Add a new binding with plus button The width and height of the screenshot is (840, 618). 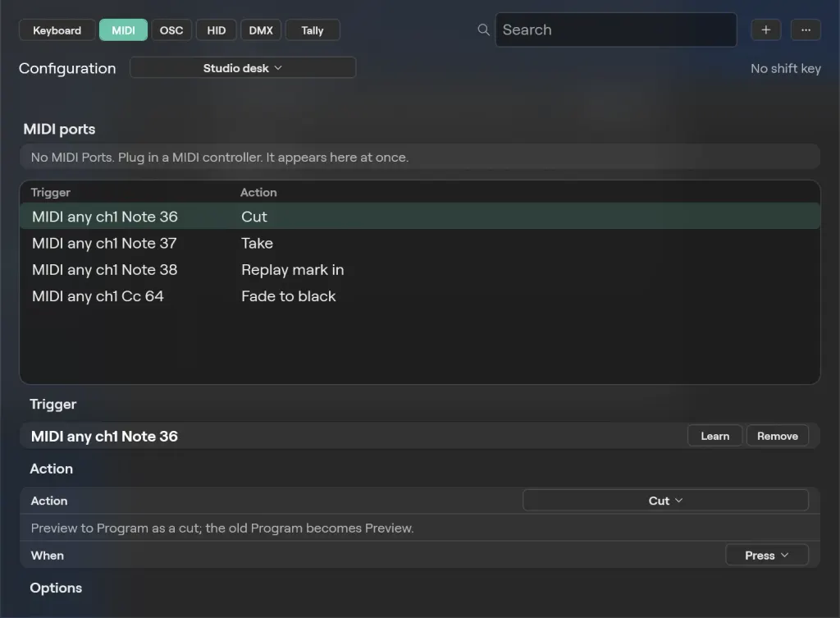(x=765, y=30)
